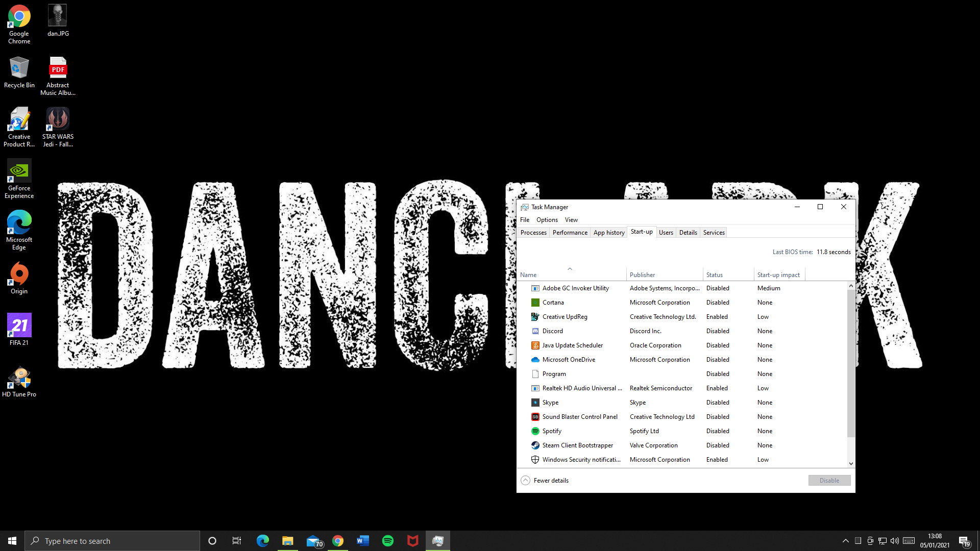The image size is (980, 551).
Task: Click the Windows Start button
Action: click(x=12, y=541)
